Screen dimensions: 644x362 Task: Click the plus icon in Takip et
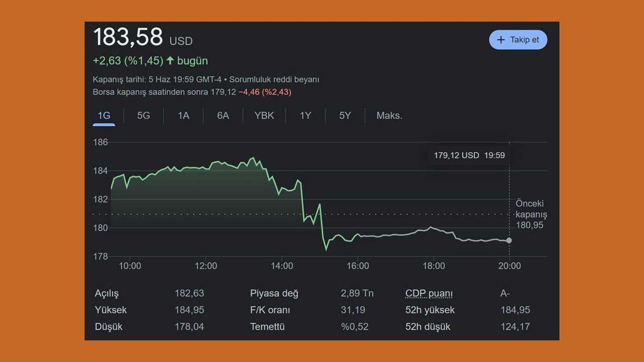click(x=501, y=40)
